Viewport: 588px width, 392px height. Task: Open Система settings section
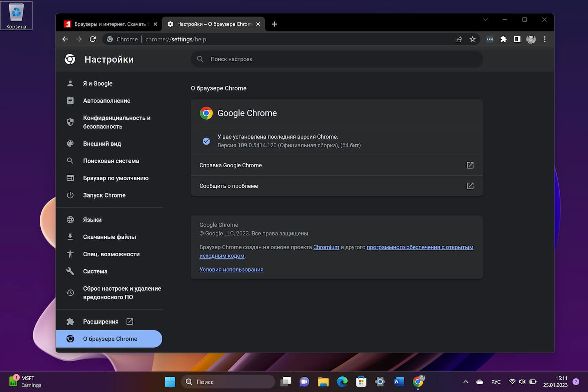[109, 271]
